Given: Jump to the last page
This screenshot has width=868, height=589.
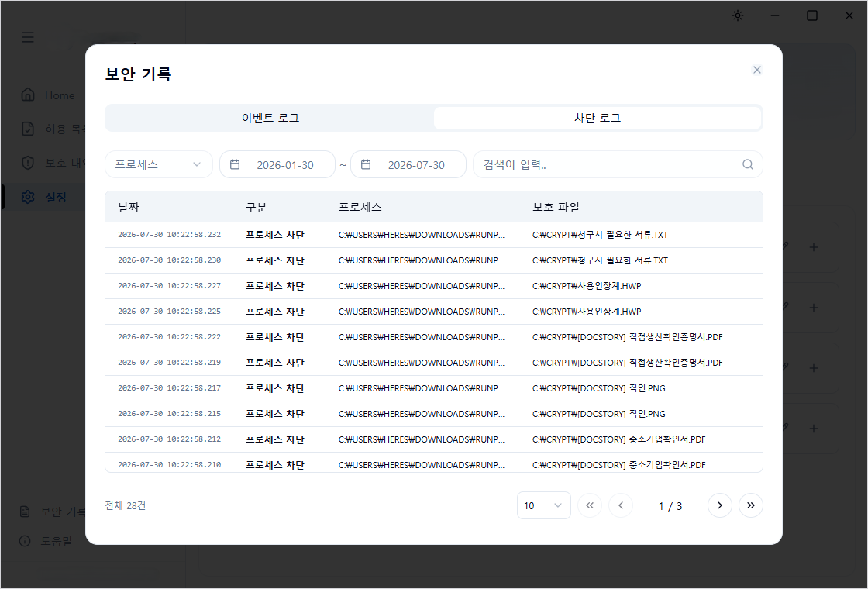Looking at the screenshot, I should point(751,505).
